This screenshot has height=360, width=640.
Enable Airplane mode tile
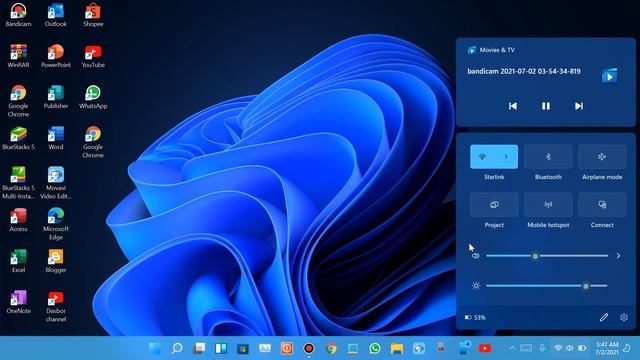(x=602, y=157)
